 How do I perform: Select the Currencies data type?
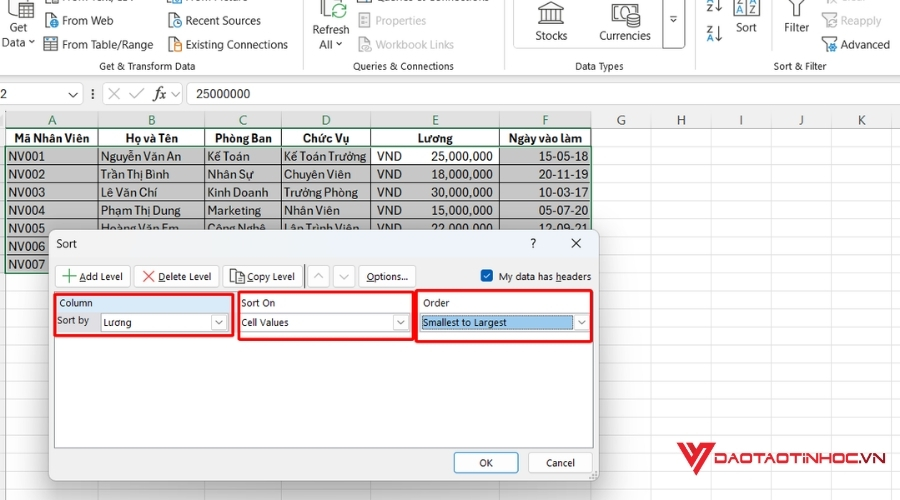[x=625, y=20]
